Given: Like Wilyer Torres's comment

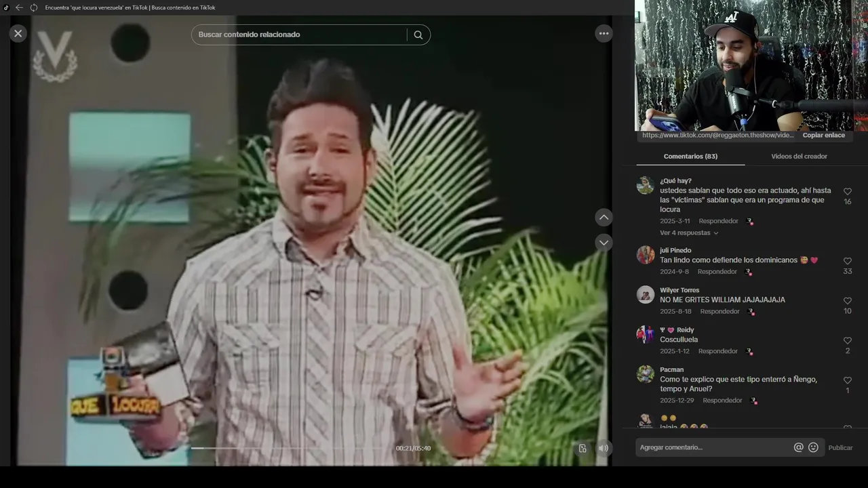Looking at the screenshot, I should 847,301.
